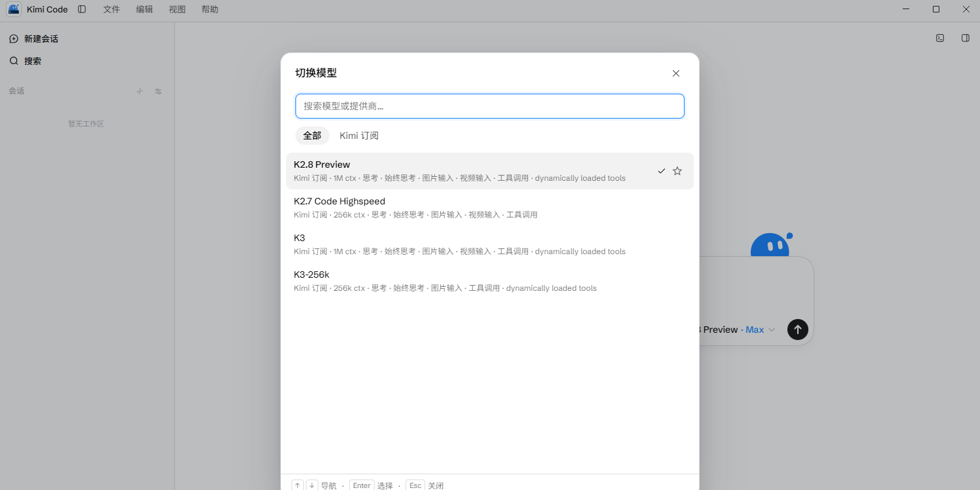Select the K3 model row
Screen dimensions: 980x490
[x=490, y=244]
